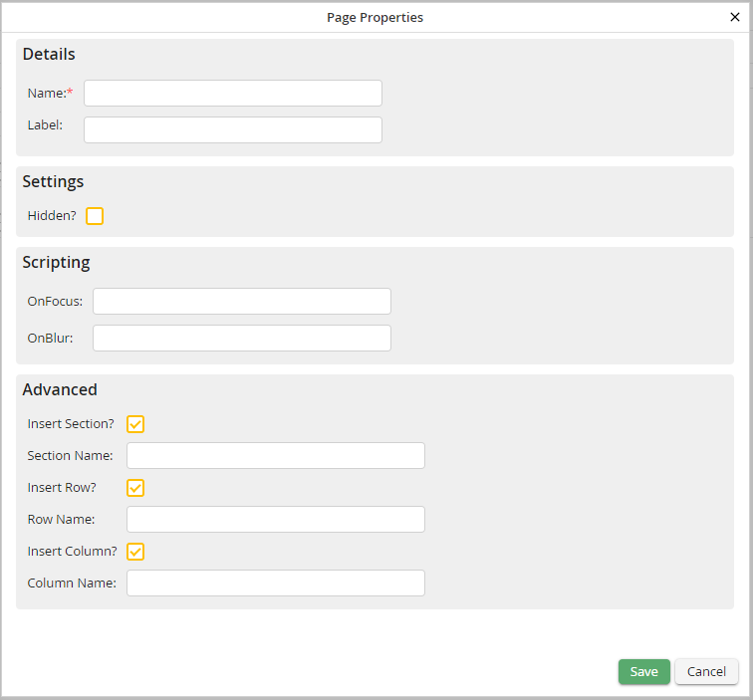Save the page properties
This screenshot has height=700, width=753.
point(644,672)
